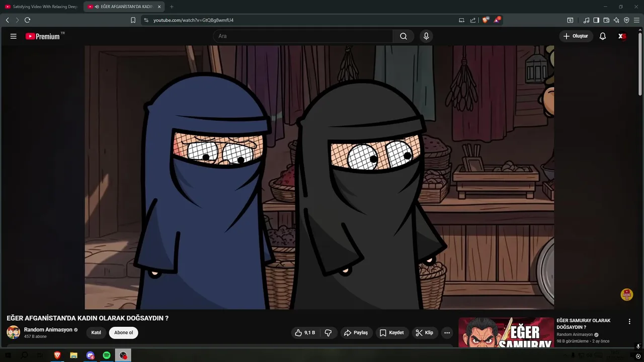
Task: Click the floating subscribe badge at right edge
Action: pos(627,295)
